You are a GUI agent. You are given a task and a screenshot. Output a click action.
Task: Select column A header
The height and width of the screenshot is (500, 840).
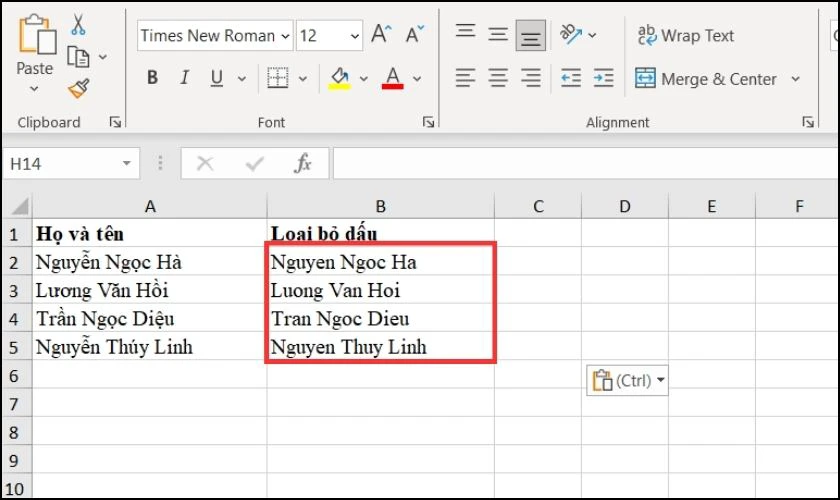click(x=150, y=206)
